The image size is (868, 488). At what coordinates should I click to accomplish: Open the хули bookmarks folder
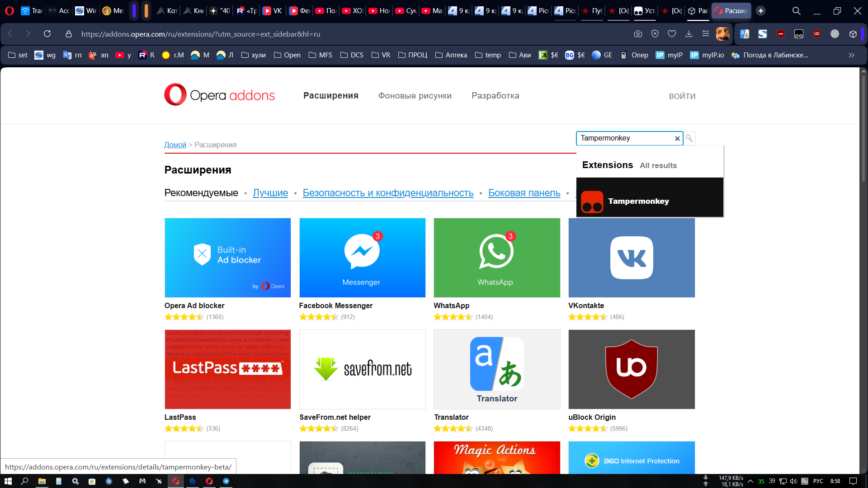[x=254, y=55]
